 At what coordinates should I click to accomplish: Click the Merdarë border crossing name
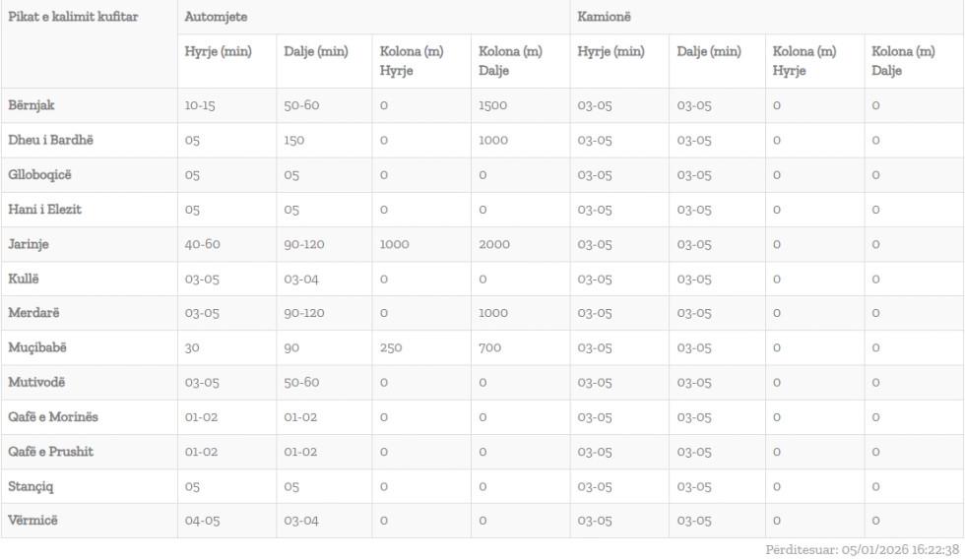34,313
